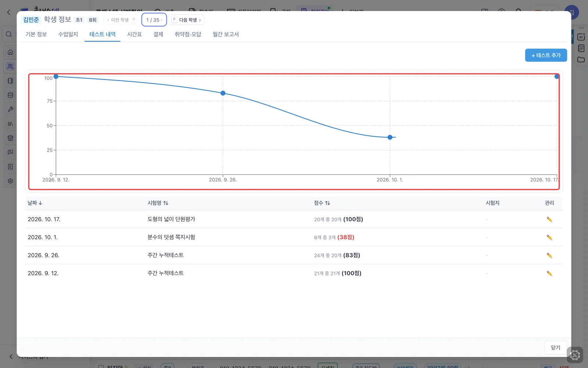Switch to the 기본 정보 tab
The height and width of the screenshot is (368, 588).
pyautogui.click(x=36, y=34)
